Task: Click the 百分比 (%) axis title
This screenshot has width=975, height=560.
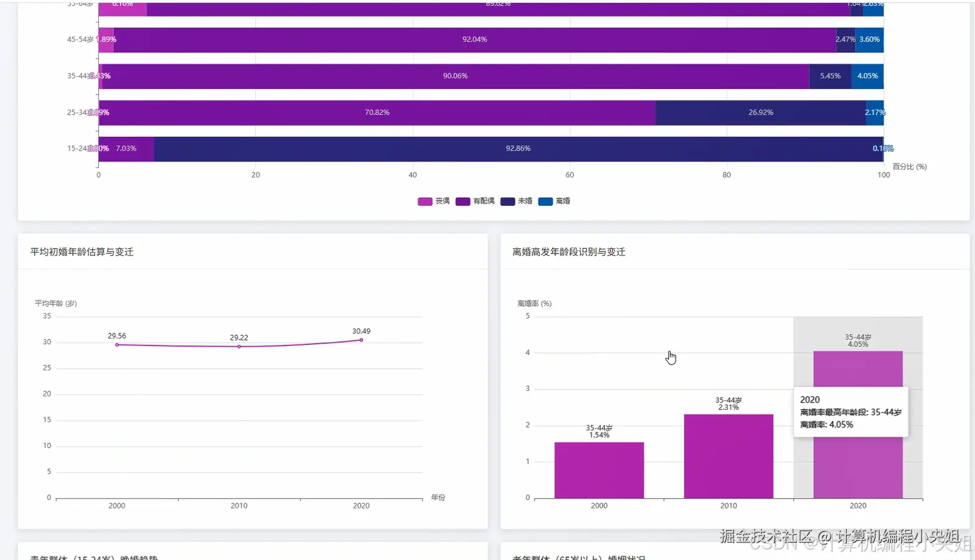Action: (x=910, y=167)
